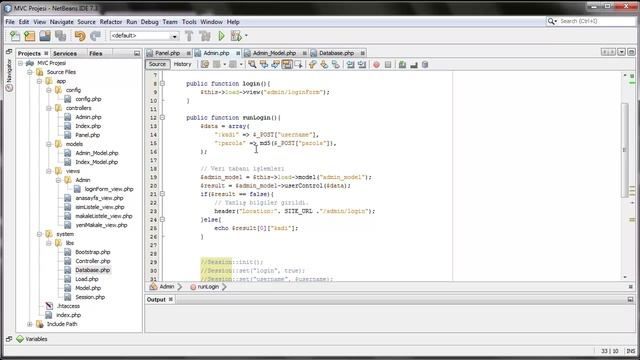Click the Toggle Bookmark icon
This screenshot has height=360, width=640.
pos(336,64)
